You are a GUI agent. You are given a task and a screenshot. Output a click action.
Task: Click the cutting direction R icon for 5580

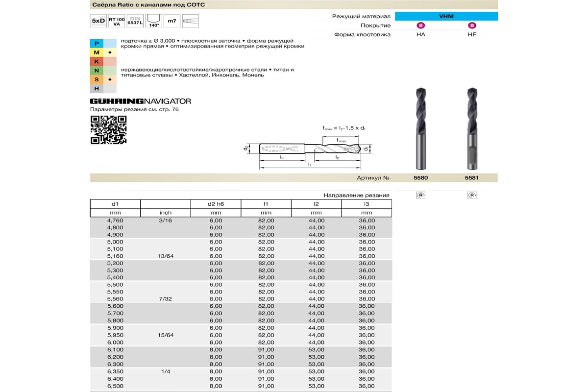point(420,195)
